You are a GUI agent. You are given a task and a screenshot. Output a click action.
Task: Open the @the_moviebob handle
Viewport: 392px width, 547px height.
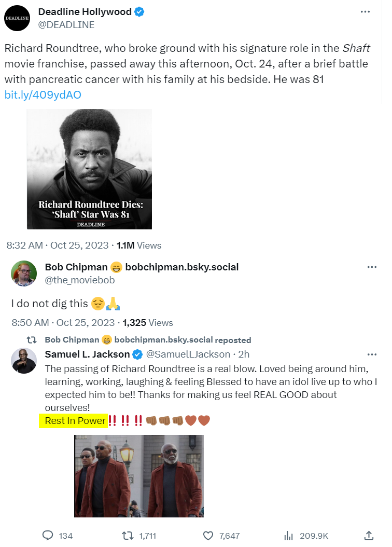[80, 280]
